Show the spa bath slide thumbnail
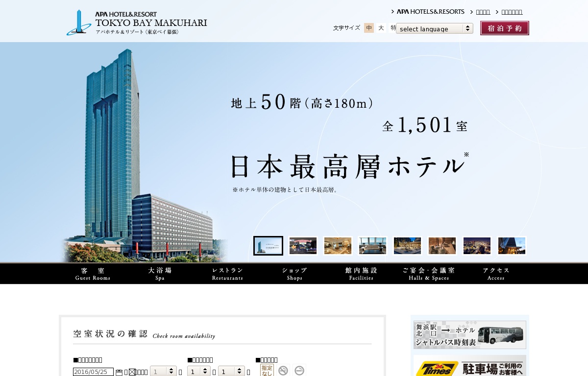588x376 pixels. tap(442, 246)
